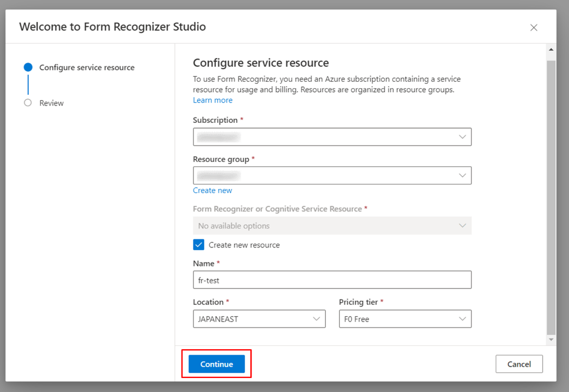Viewport: 569px width, 392px height.
Task: Click the vertical scrollbar thumb
Action: pos(551,198)
